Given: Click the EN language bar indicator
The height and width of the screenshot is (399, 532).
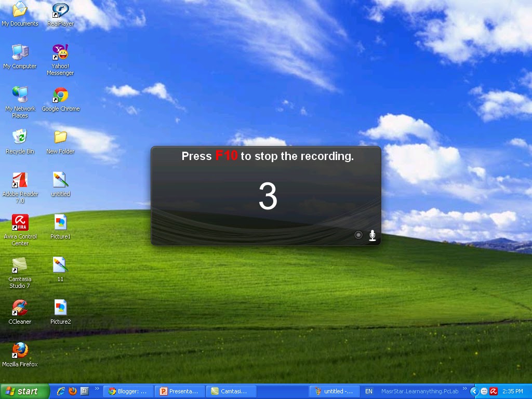Looking at the screenshot, I should [369, 391].
